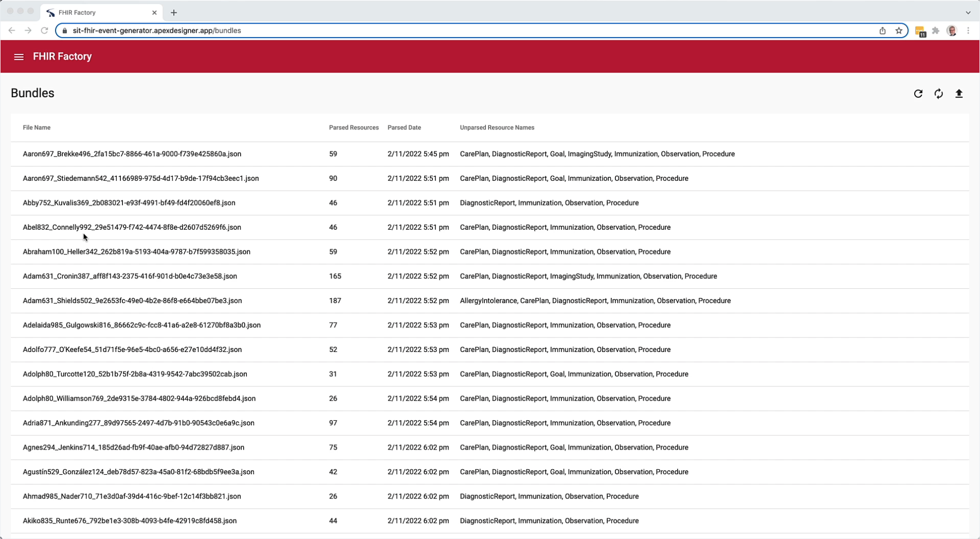This screenshot has height=539, width=980.
Task: Open the browser extensions puzzle icon
Action: tap(936, 31)
